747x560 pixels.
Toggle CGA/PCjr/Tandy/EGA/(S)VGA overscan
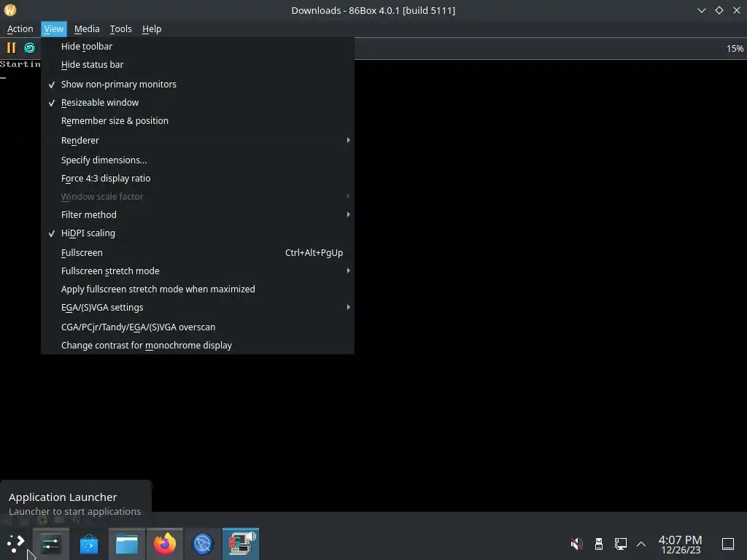click(x=197, y=327)
